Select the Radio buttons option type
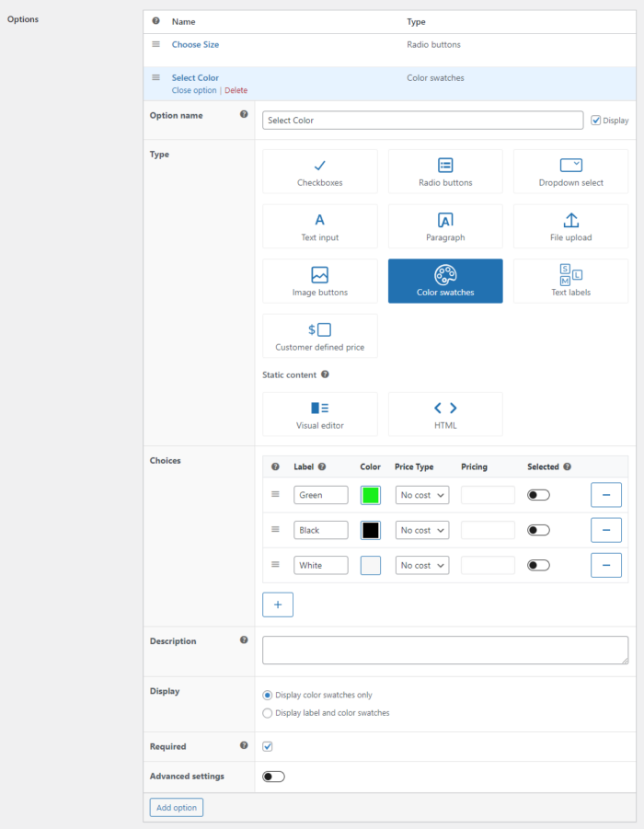644x829 pixels. pos(445,171)
